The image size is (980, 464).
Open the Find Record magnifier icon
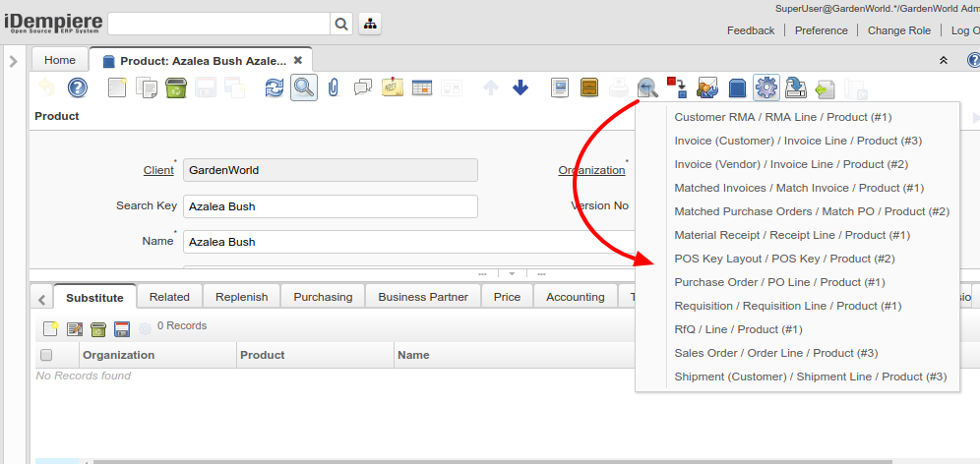pos(304,87)
